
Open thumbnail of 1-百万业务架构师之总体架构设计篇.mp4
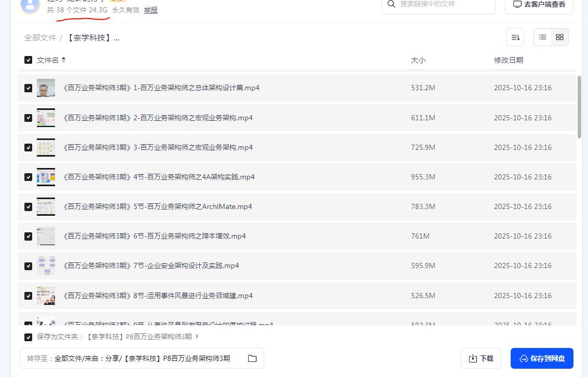click(x=46, y=88)
